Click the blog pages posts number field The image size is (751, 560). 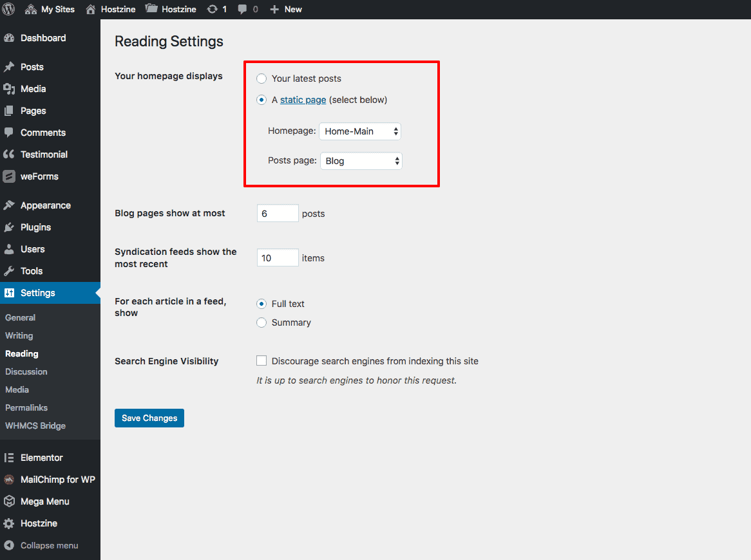point(278,213)
